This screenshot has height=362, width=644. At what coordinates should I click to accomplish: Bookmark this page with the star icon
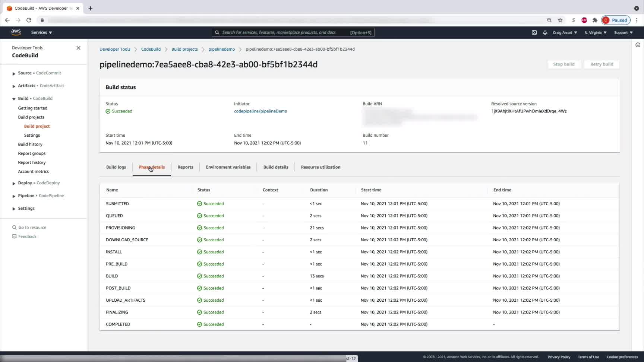tap(560, 20)
